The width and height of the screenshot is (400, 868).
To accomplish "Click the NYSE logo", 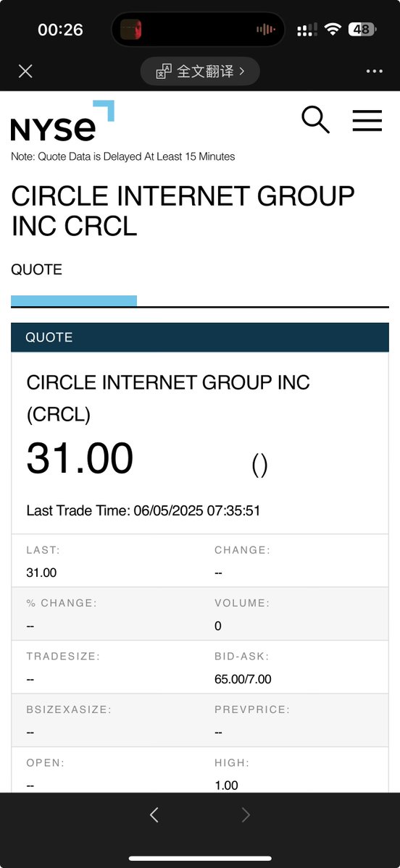I will (x=62, y=121).
